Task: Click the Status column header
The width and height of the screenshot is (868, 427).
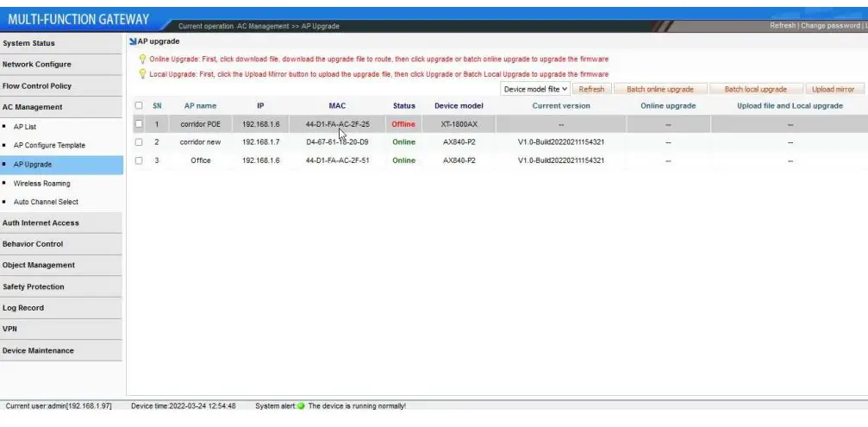Action: (404, 106)
